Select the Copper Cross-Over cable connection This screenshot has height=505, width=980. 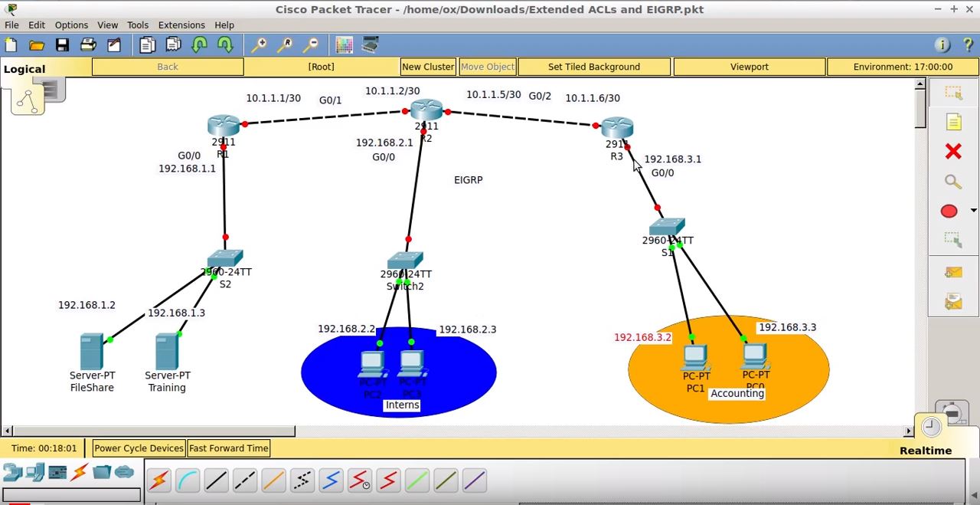[245, 480]
